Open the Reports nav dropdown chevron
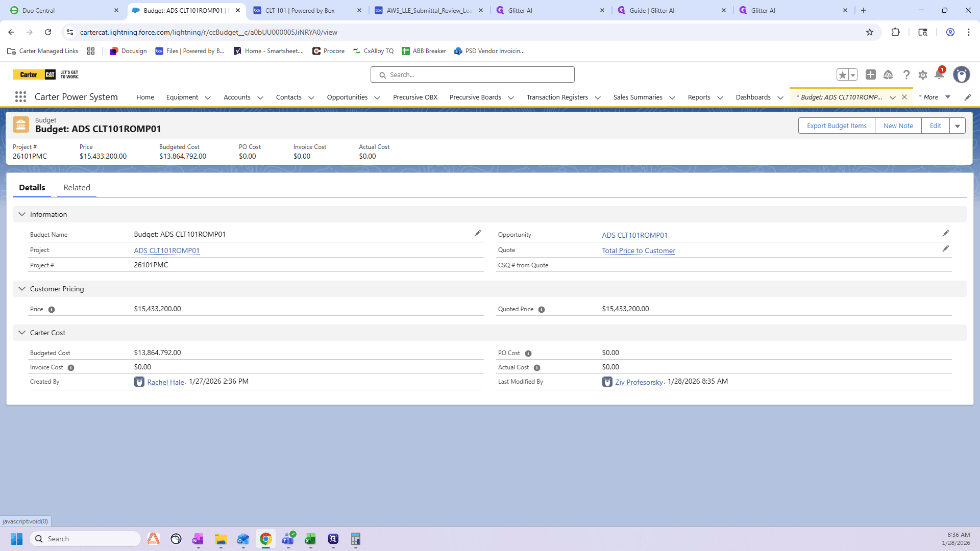980x551 pixels. coord(720,97)
